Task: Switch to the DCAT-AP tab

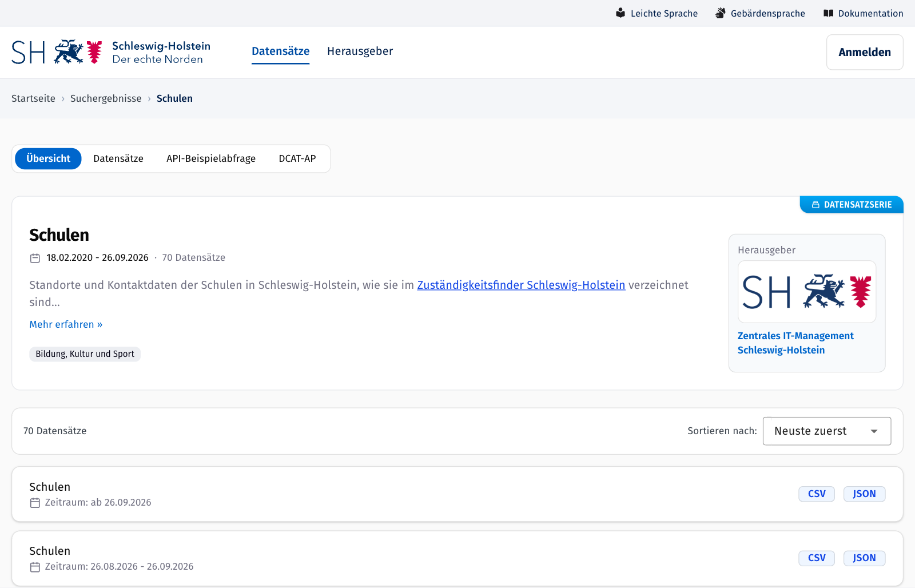Action: 297,158
